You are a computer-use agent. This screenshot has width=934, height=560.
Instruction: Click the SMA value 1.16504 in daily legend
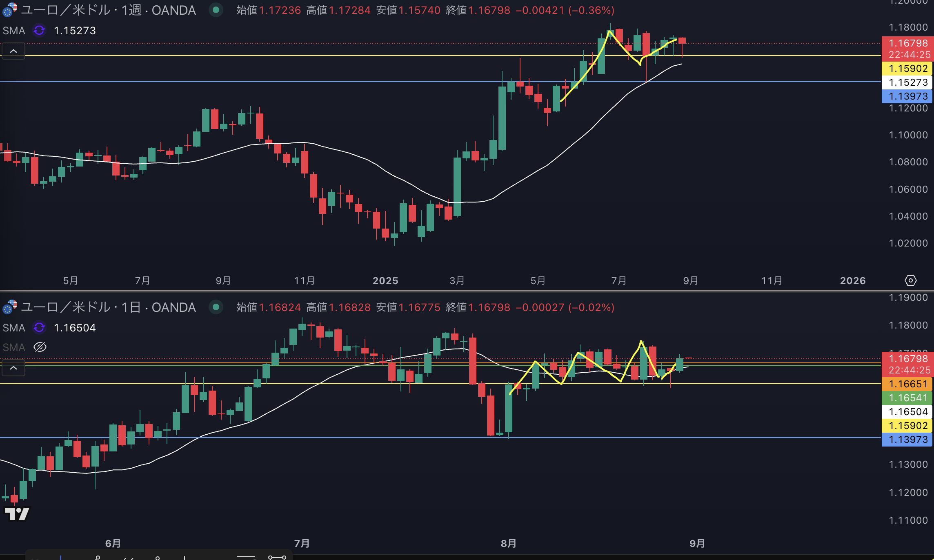tap(75, 328)
